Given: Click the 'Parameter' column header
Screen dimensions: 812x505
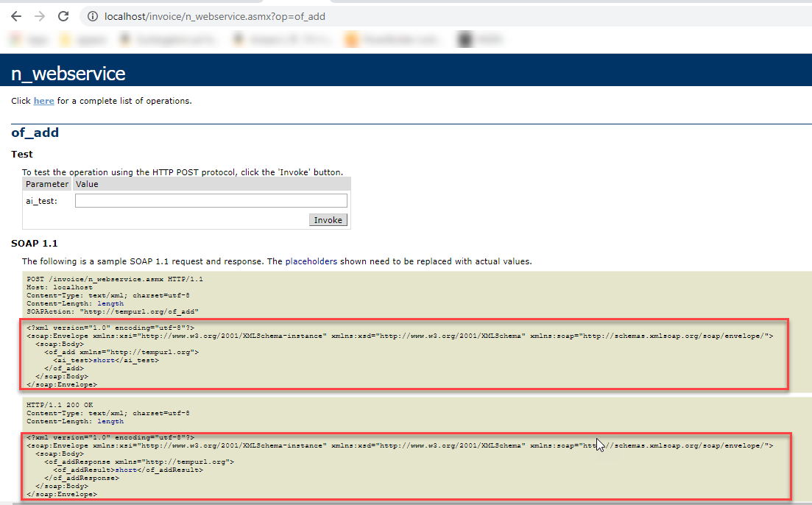Looking at the screenshot, I should pyautogui.click(x=47, y=184).
